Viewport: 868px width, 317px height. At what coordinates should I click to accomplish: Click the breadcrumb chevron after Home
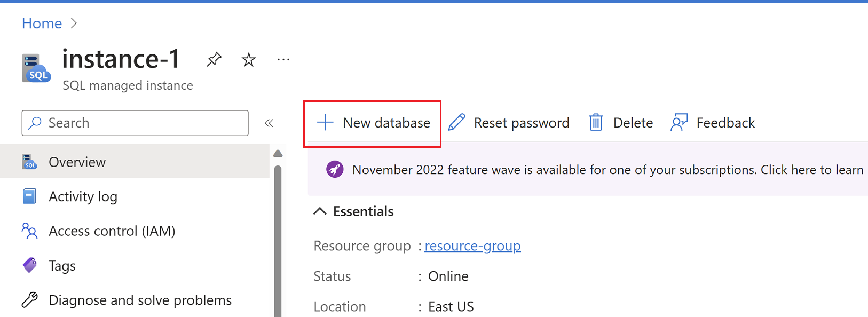click(x=74, y=23)
